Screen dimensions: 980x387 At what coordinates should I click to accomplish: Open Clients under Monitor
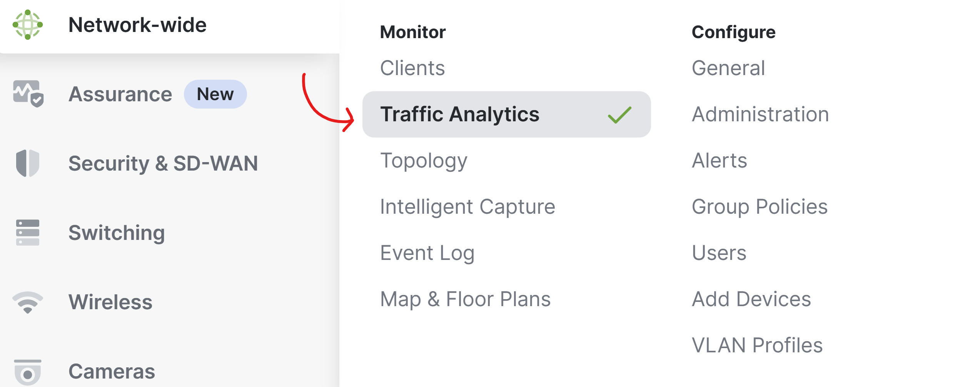[x=412, y=68]
